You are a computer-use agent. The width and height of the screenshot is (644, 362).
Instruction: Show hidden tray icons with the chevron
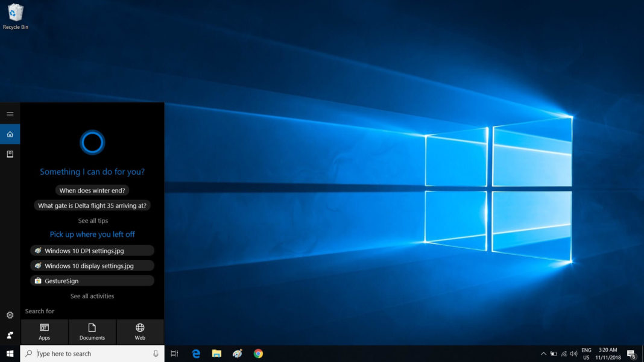click(x=543, y=354)
